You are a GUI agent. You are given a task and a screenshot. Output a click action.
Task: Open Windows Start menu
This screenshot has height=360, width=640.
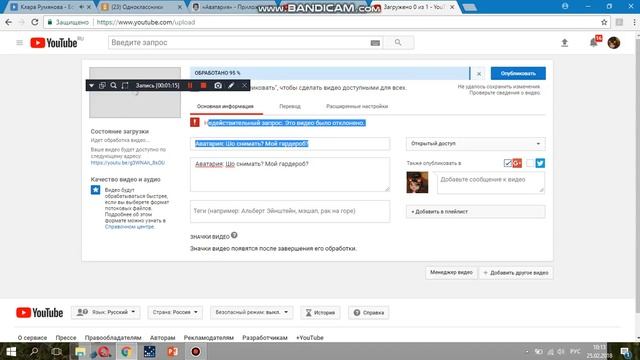[x=11, y=351]
